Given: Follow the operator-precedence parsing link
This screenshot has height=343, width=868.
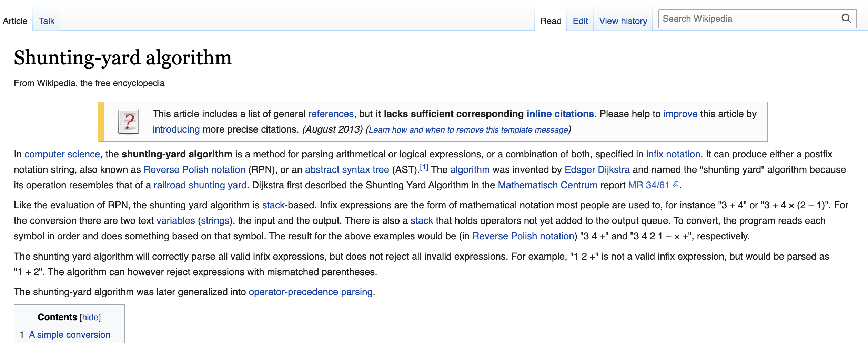Looking at the screenshot, I should point(311,292).
